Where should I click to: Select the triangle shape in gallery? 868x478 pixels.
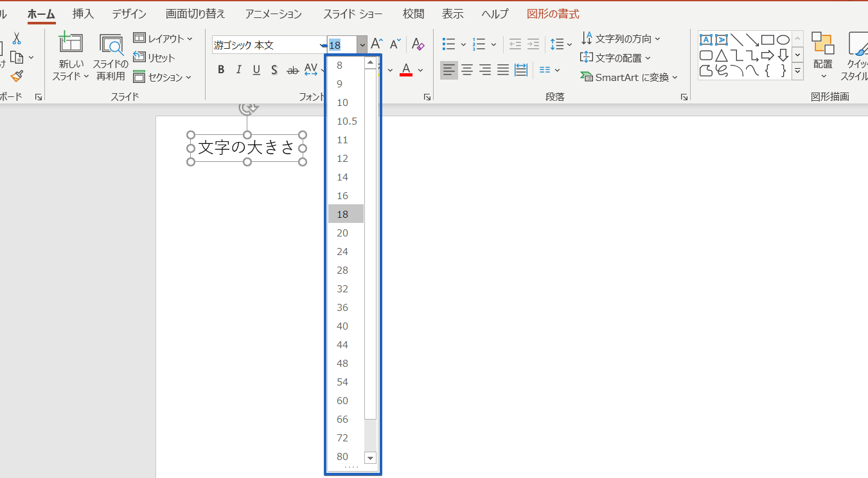pos(721,55)
